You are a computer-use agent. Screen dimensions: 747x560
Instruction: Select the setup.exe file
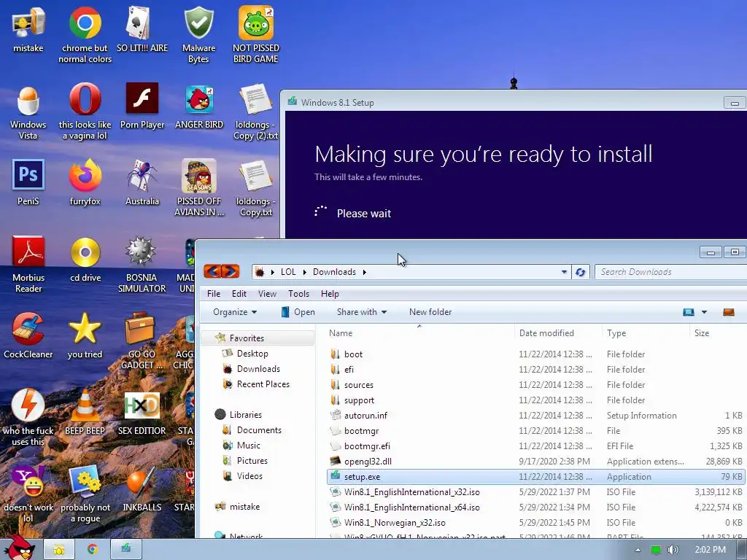[536, 477]
